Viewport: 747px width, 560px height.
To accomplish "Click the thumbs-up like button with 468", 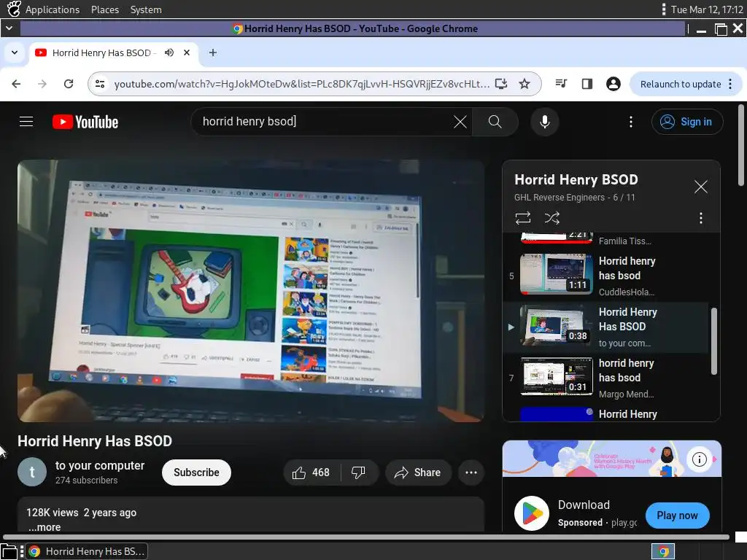I will (x=311, y=472).
